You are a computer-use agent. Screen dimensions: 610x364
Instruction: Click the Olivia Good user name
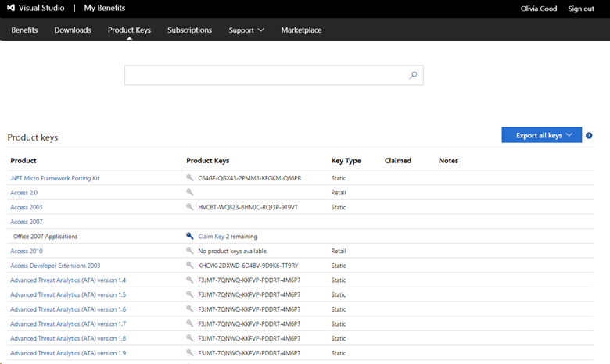[x=538, y=9]
